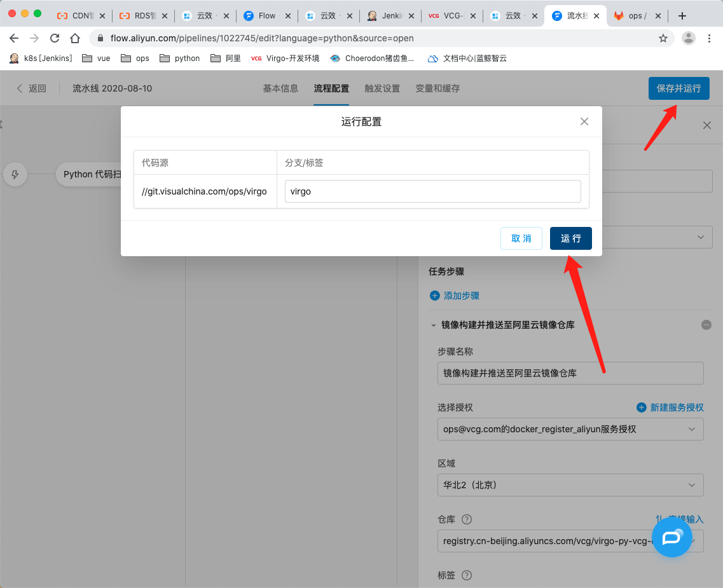Image resolution: width=723 pixels, height=588 pixels.
Task: Open the browser three-dot menu
Action: coord(709,38)
